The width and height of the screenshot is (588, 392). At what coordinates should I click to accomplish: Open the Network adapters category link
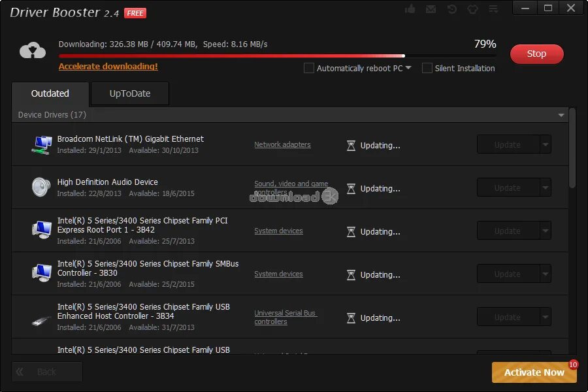click(x=282, y=144)
